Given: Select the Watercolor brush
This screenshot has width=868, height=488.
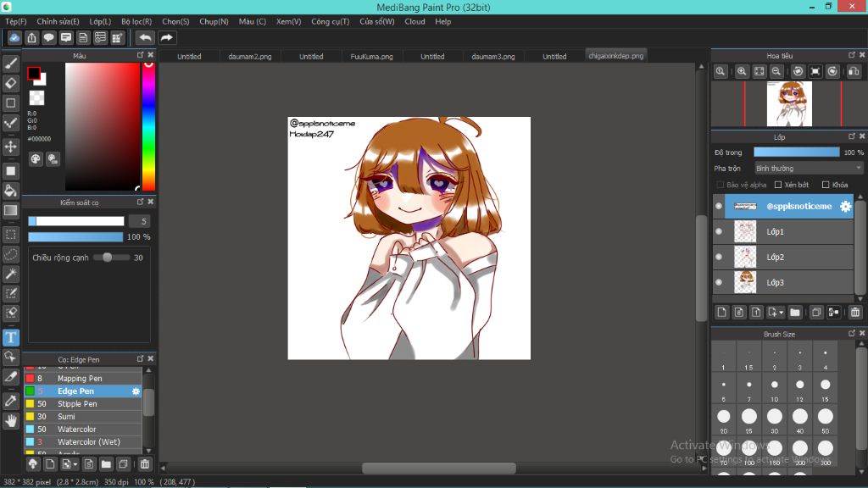Looking at the screenshot, I should coord(83,430).
